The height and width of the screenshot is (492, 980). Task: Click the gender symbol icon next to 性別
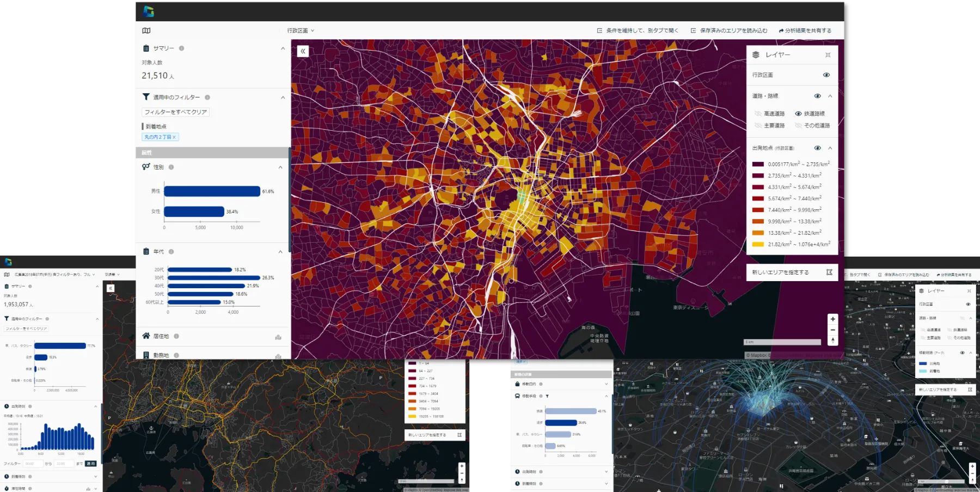[146, 167]
